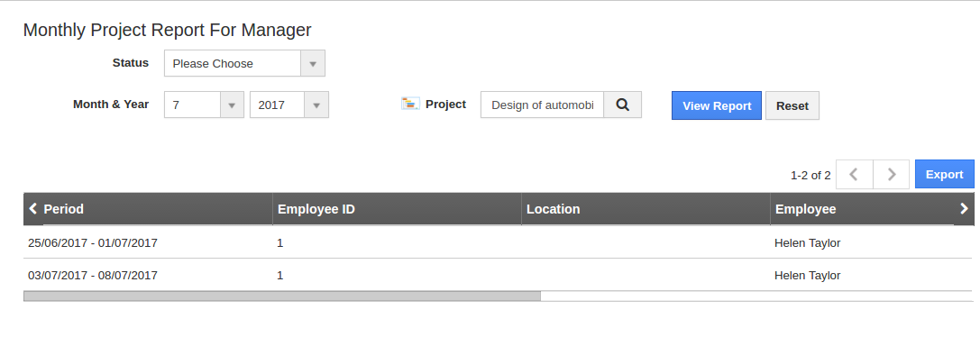Open the Please Choose status combo box

coord(244,64)
